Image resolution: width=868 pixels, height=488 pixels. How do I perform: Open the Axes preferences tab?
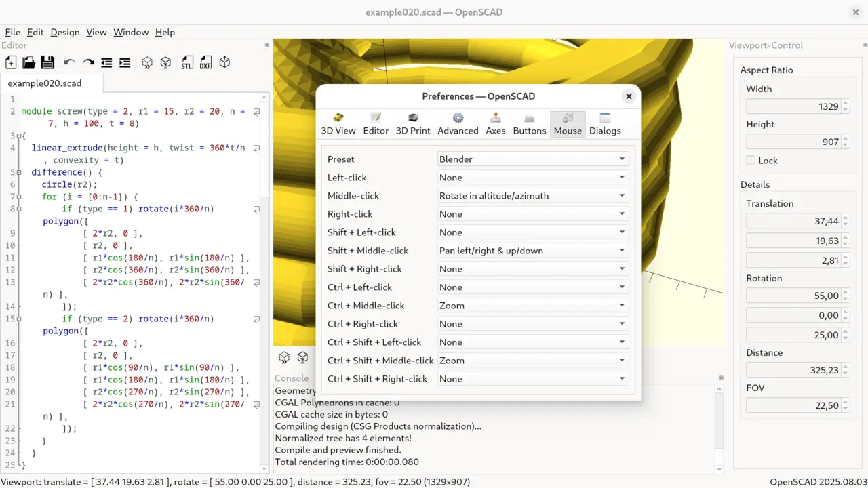(x=496, y=124)
